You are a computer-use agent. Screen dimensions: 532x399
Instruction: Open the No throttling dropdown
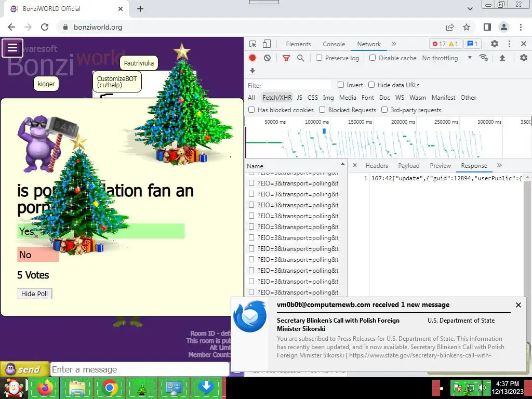click(x=447, y=58)
